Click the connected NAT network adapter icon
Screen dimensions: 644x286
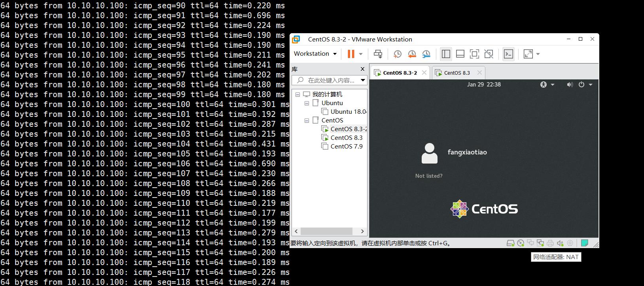(540, 243)
